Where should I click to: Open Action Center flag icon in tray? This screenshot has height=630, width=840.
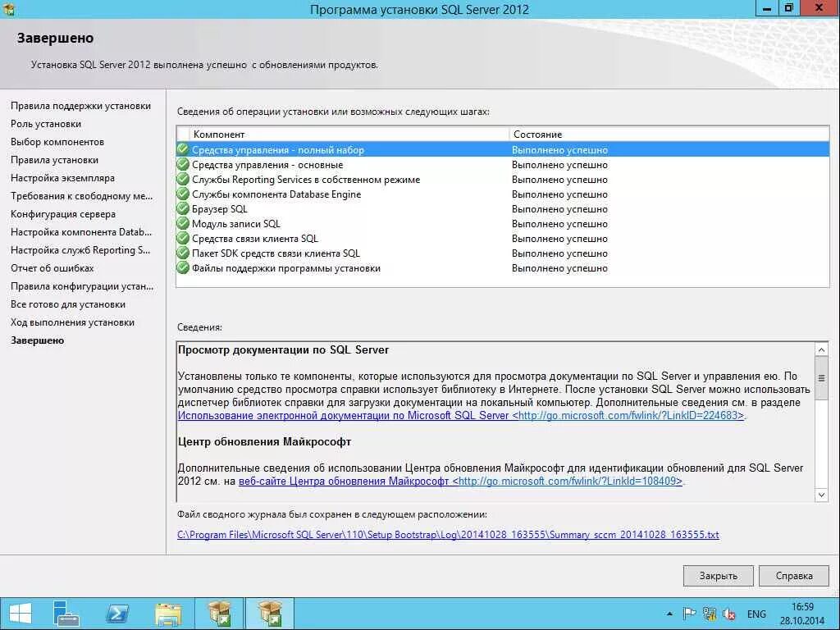pos(689,614)
